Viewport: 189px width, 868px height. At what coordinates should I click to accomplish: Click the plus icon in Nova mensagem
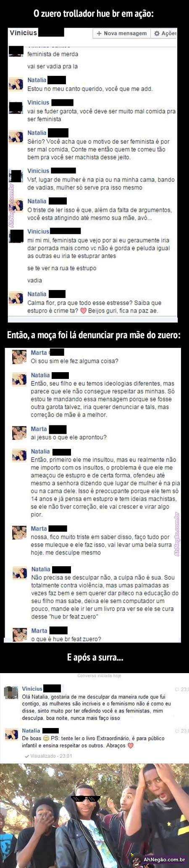[x=99, y=33]
